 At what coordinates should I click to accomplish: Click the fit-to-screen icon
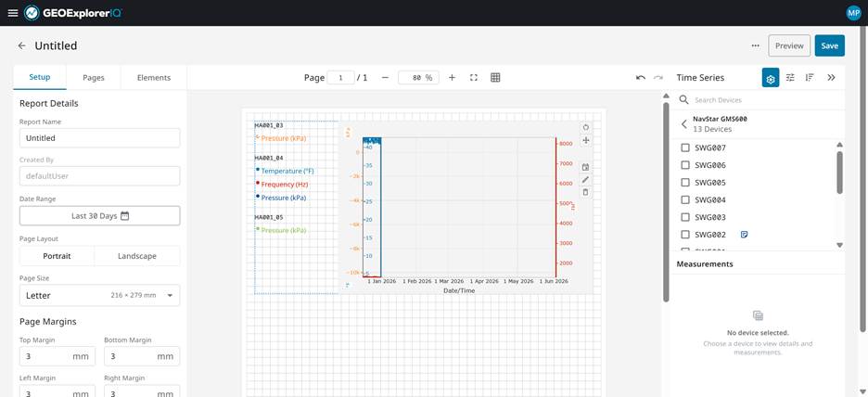click(473, 78)
